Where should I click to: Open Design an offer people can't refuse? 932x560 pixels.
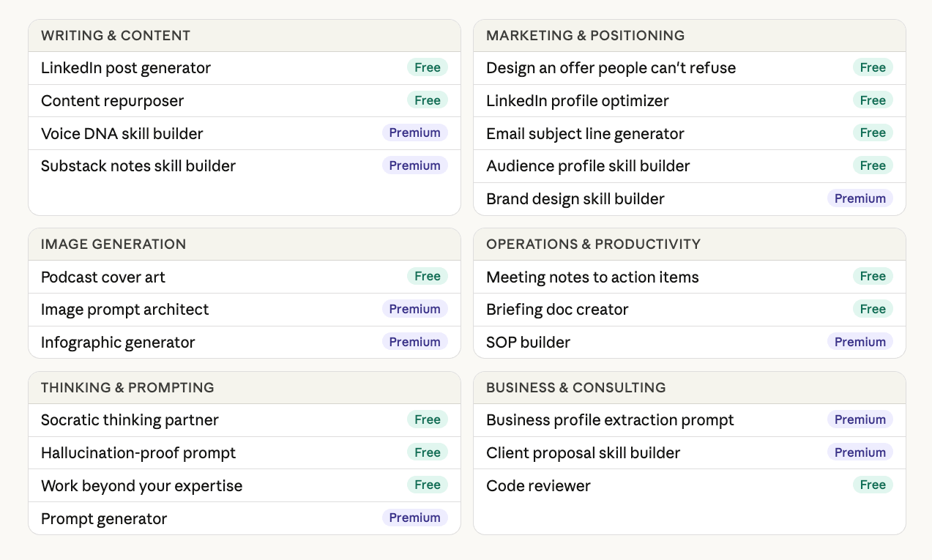click(690, 68)
